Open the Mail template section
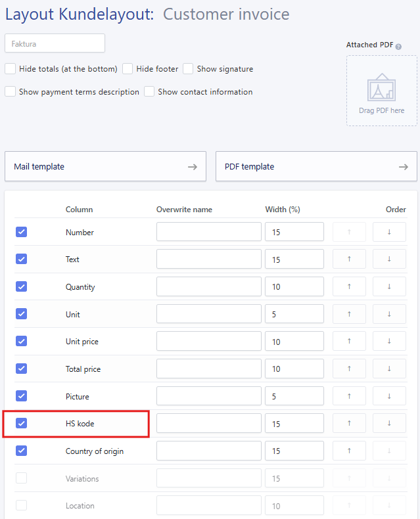Image resolution: width=420 pixels, height=519 pixels. click(105, 167)
